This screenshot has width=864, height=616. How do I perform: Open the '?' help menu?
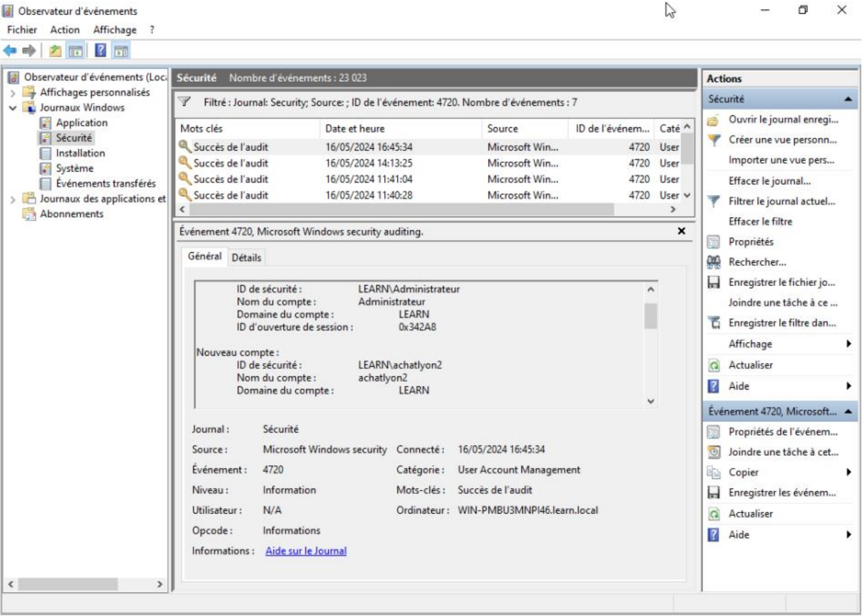point(152,30)
